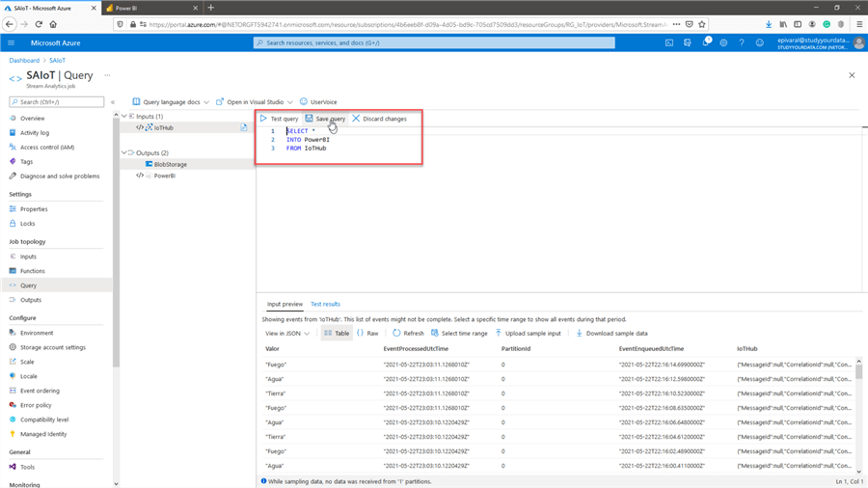Switch to the Test results tab
This screenshot has width=868, height=488.
tap(325, 304)
